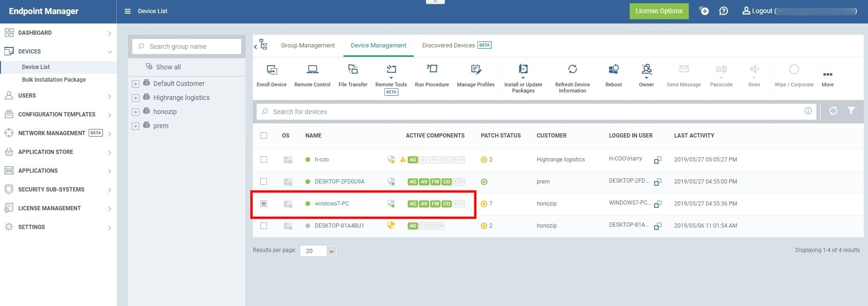Click the Search for devices field
868x306 pixels.
[536, 112]
